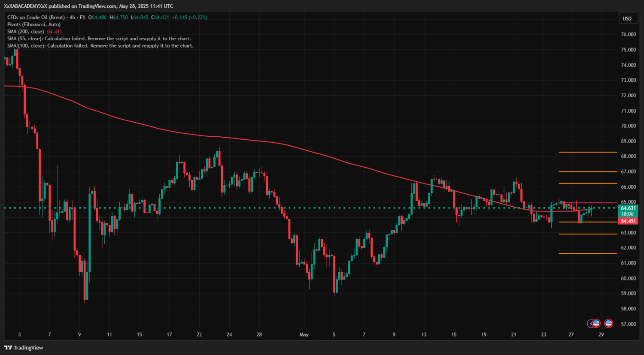
Task: Click the US flag event icon beside the lightning bolt
Action: pos(596,323)
